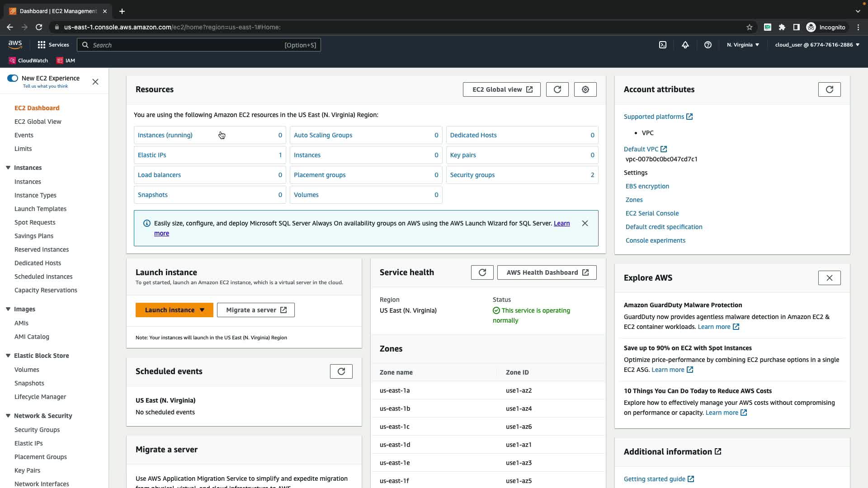868x488 pixels.
Task: Dismiss the SQL Server info banner
Action: [585, 223]
